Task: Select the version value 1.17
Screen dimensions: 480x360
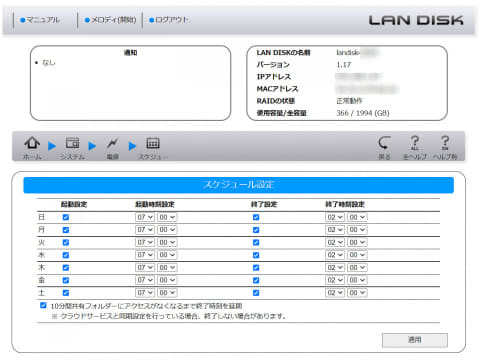Action: [344, 65]
